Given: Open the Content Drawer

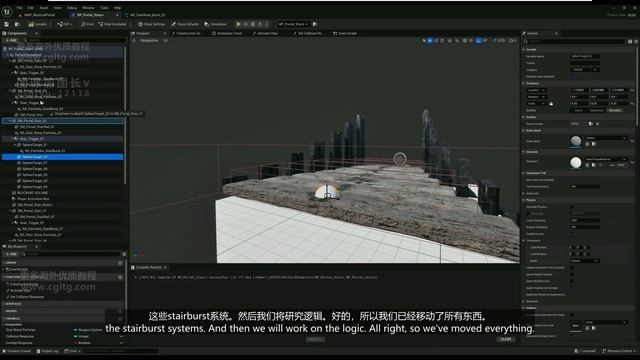Looking at the screenshot, I should (17, 351).
